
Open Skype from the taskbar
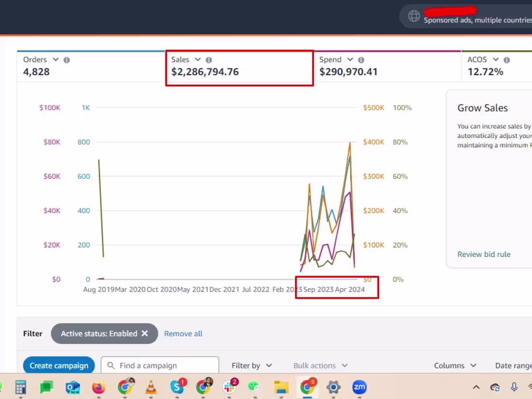(x=177, y=387)
